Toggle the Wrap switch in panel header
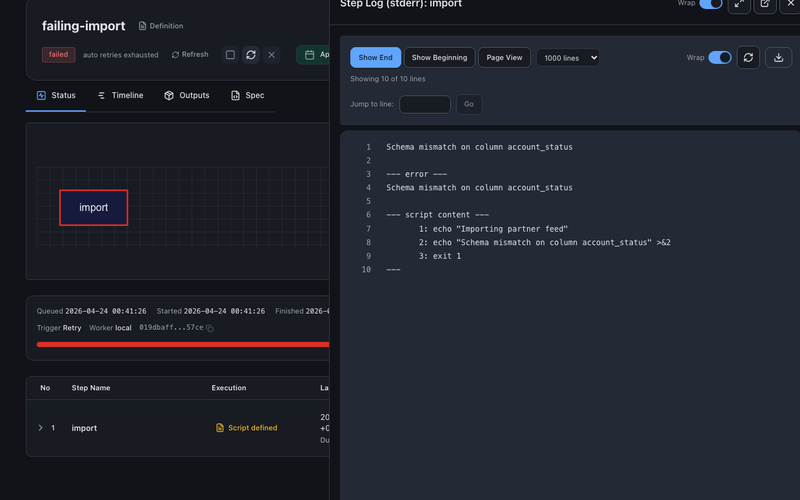The image size is (800, 500). coord(711,4)
